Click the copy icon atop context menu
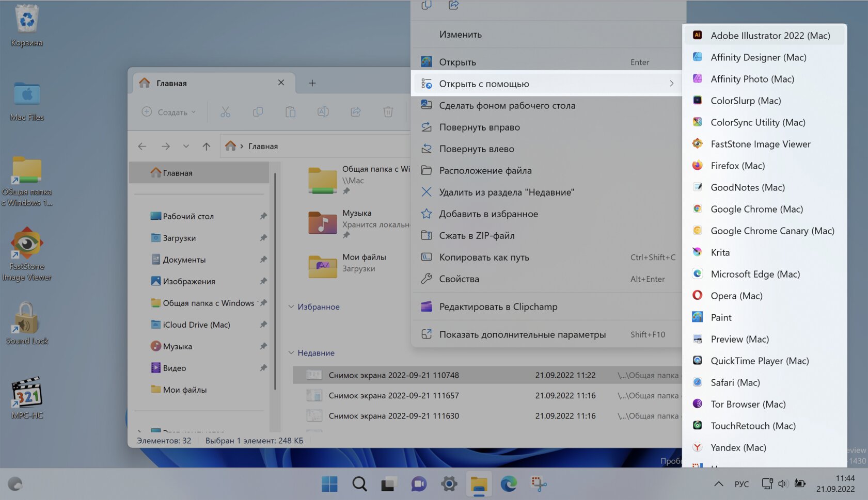868x500 pixels. point(427,5)
